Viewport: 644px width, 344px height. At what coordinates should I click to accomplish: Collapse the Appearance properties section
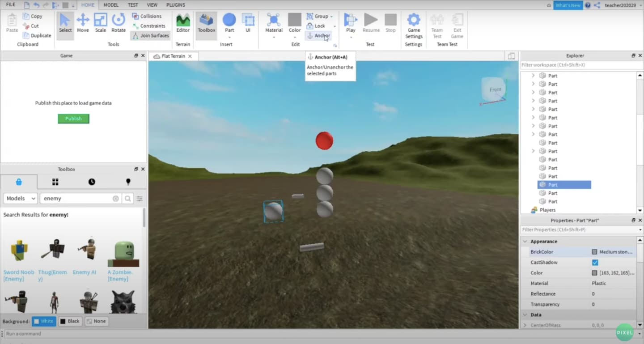click(x=525, y=242)
